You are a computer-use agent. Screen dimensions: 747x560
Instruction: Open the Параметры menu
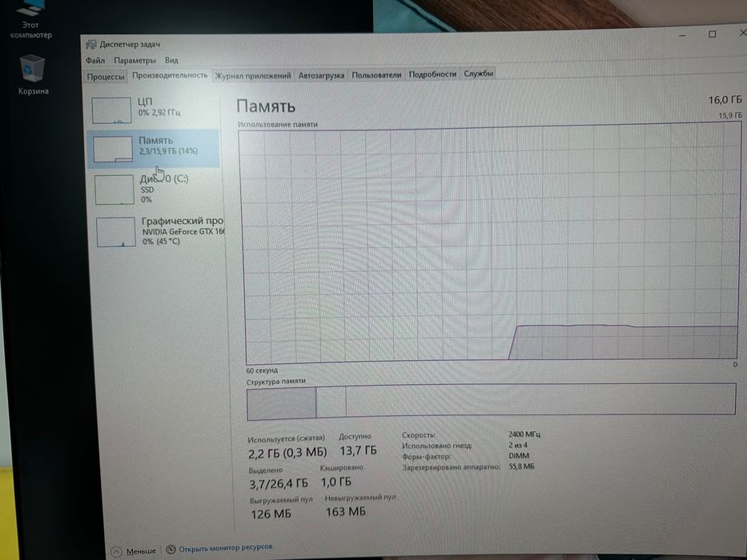click(135, 61)
